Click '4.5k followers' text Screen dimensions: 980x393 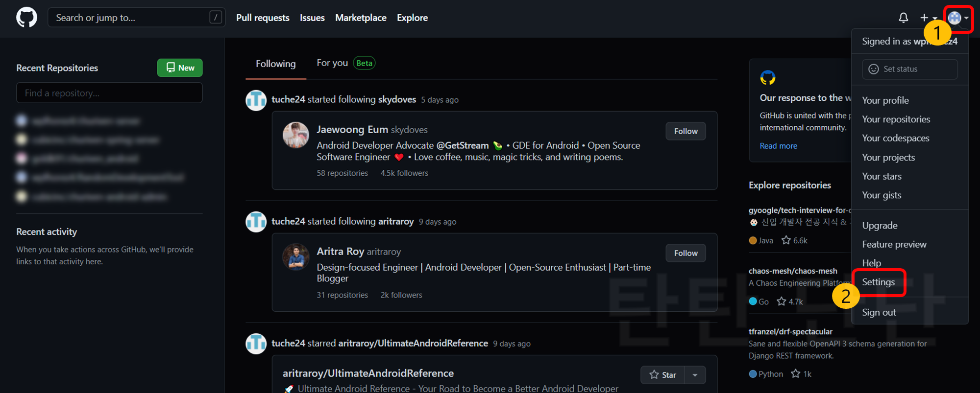click(x=404, y=173)
